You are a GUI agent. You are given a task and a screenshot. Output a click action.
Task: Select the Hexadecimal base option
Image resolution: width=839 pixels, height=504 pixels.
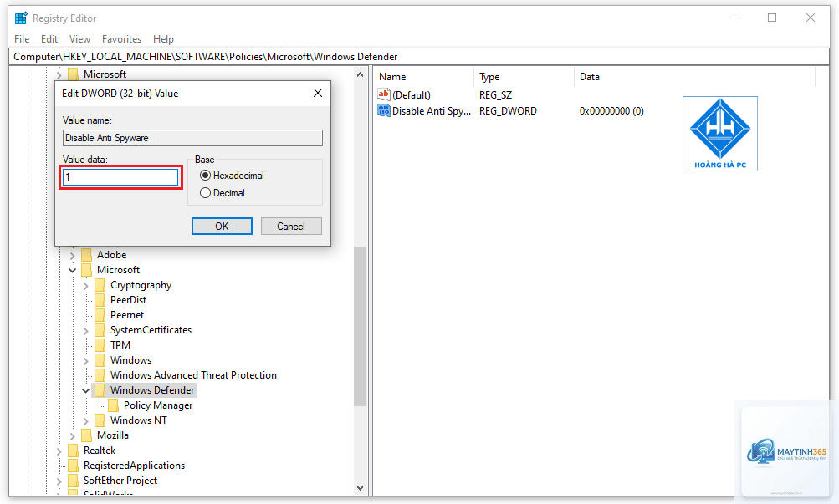(x=205, y=176)
